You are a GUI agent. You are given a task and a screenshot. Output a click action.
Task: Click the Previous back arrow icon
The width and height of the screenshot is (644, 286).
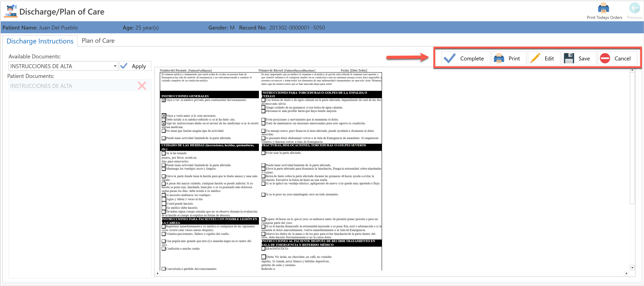click(x=634, y=11)
